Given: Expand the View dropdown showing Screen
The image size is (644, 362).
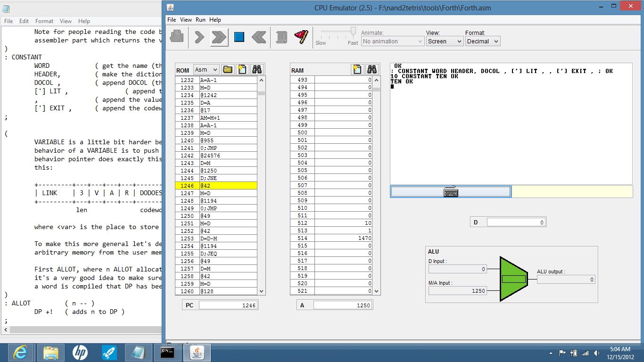Looking at the screenshot, I should pyautogui.click(x=445, y=41).
